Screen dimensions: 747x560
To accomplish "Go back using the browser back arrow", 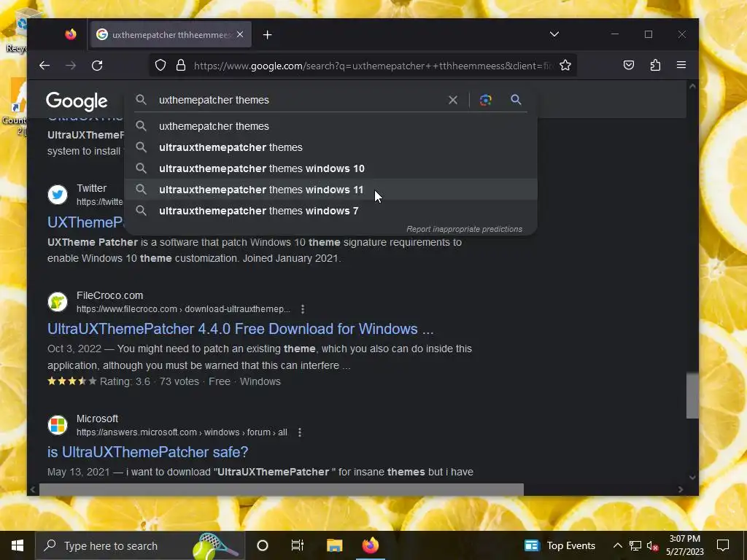I will (44, 65).
